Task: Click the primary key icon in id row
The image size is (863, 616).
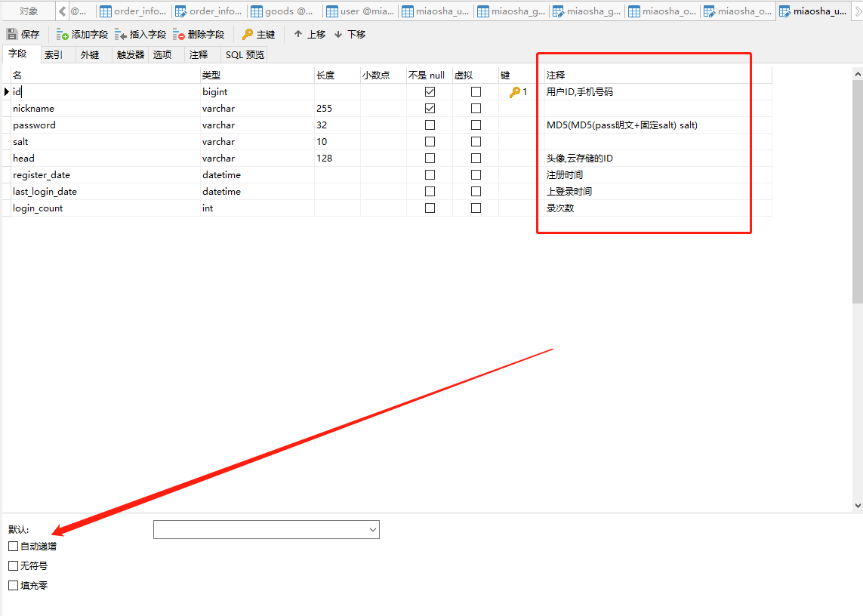Action: point(515,92)
